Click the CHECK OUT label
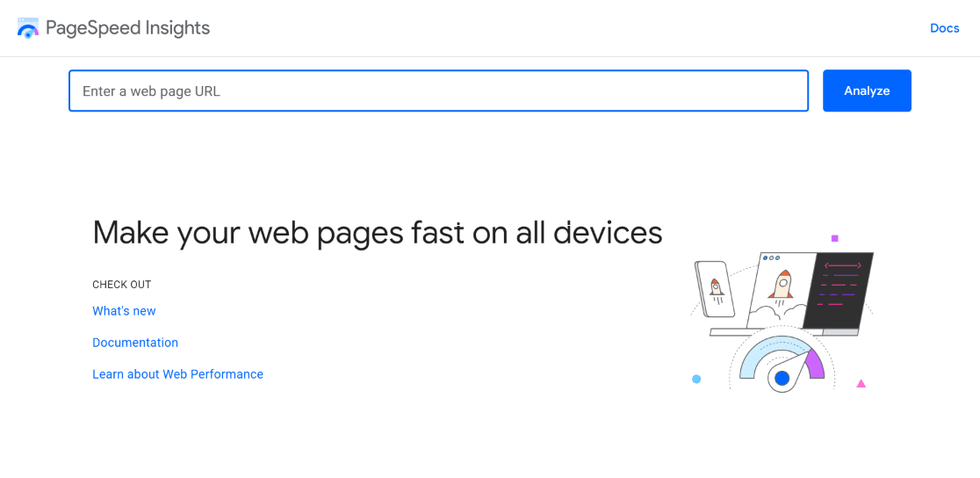The height and width of the screenshot is (478, 980). (122, 285)
